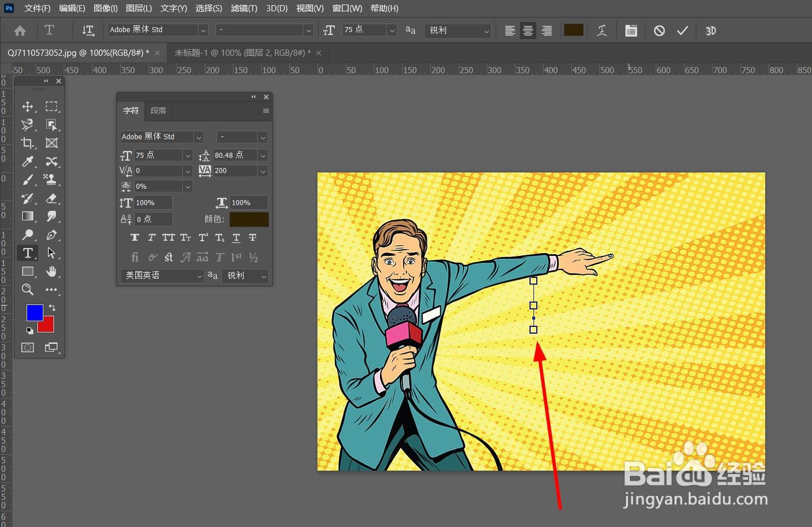Select the Frame tool

tap(51, 143)
